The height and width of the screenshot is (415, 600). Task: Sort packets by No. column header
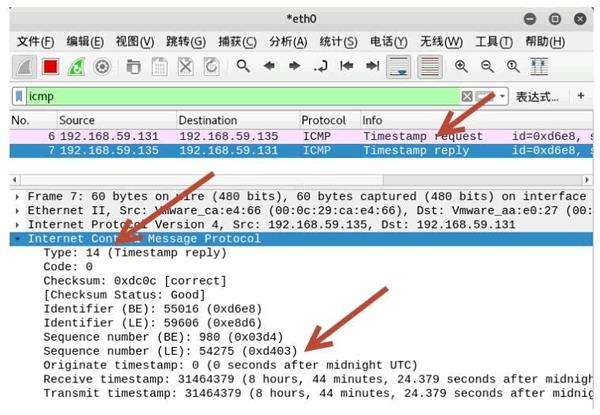(x=33, y=120)
